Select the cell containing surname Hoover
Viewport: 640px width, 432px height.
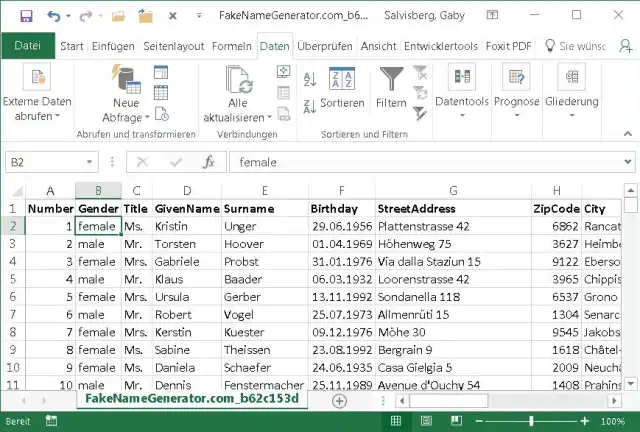tap(244, 244)
